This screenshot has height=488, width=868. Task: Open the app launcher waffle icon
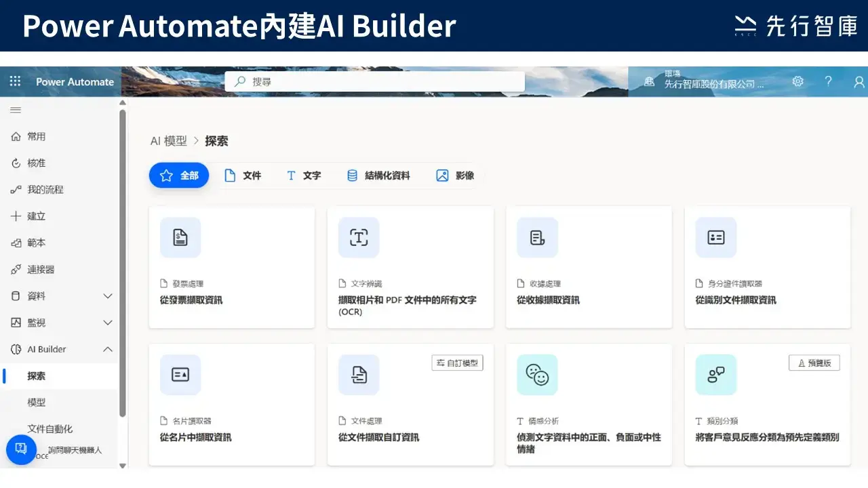16,81
